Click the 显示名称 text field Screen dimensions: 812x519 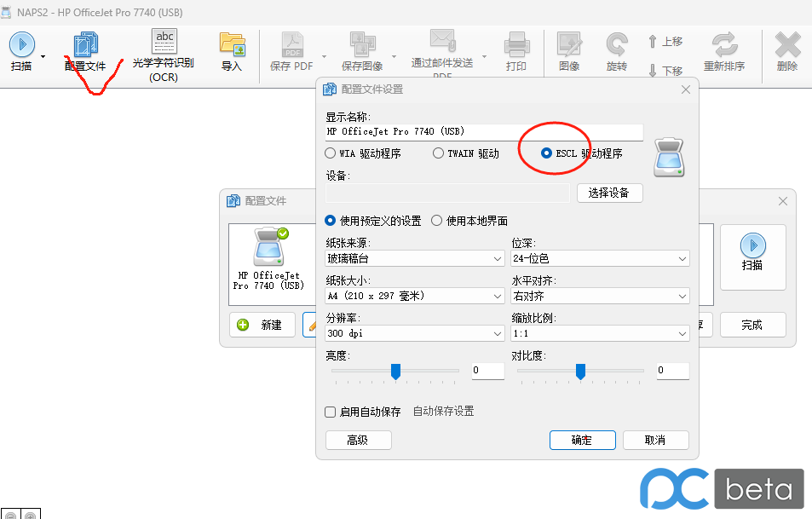pos(484,131)
